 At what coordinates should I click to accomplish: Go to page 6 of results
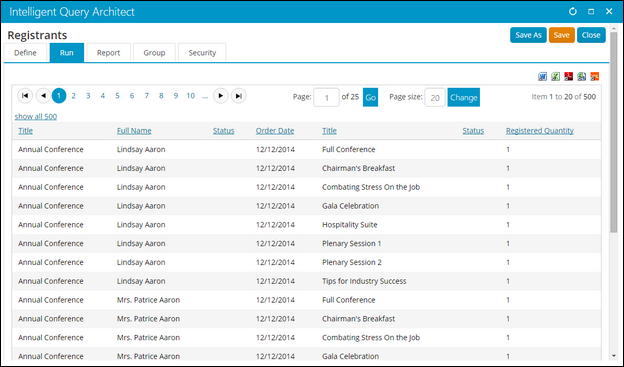click(132, 96)
